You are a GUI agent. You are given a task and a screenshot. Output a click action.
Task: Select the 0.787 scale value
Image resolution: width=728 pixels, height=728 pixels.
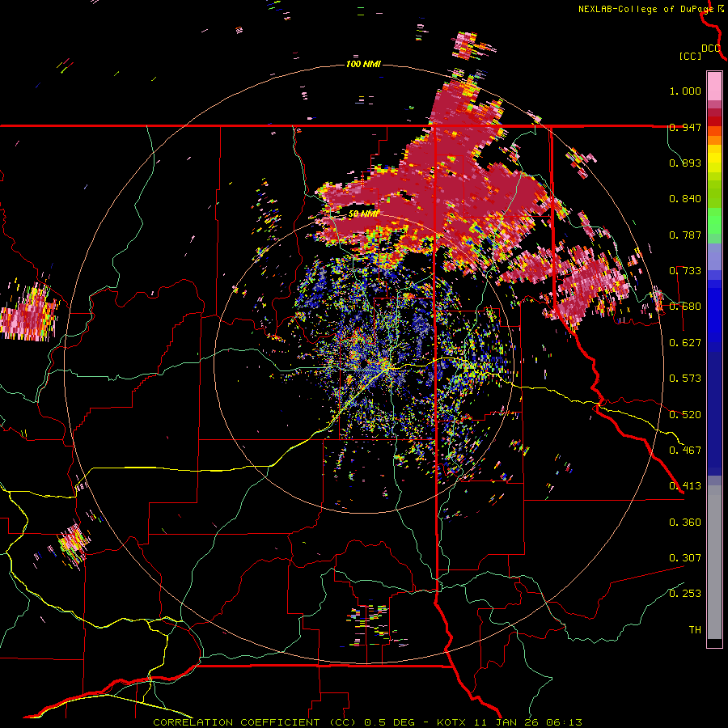pyautogui.click(x=685, y=235)
